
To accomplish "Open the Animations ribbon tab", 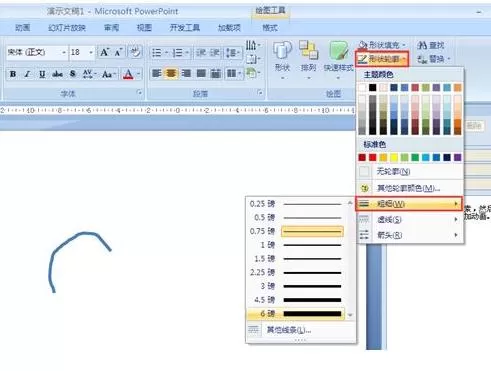I will pos(22,28).
